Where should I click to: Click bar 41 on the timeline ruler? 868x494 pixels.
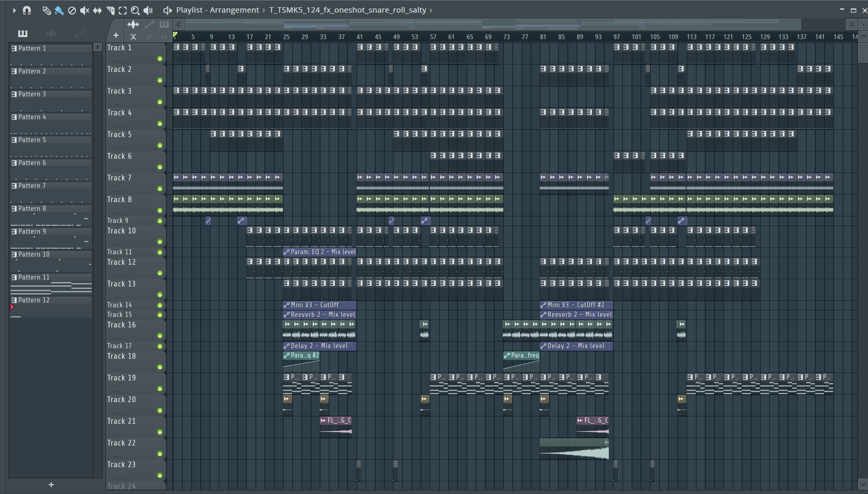tap(360, 37)
